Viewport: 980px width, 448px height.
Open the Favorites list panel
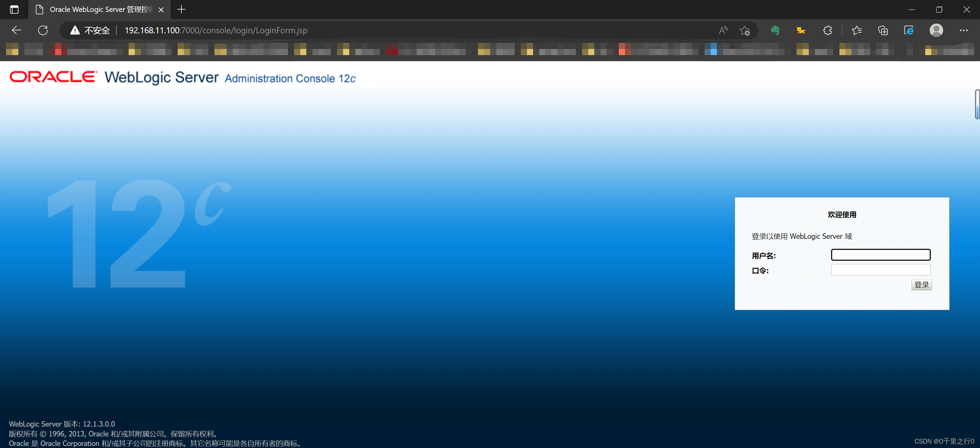click(857, 30)
